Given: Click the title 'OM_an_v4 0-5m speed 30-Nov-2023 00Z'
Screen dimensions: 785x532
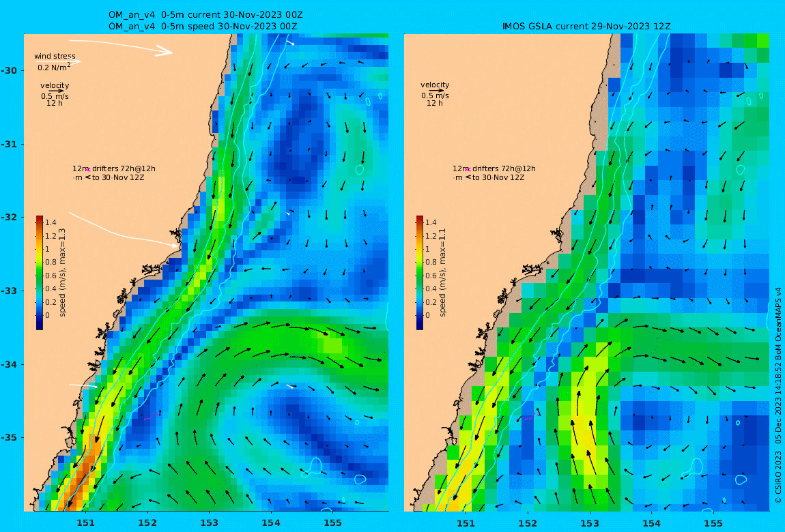Looking at the screenshot, I should click(203, 27).
